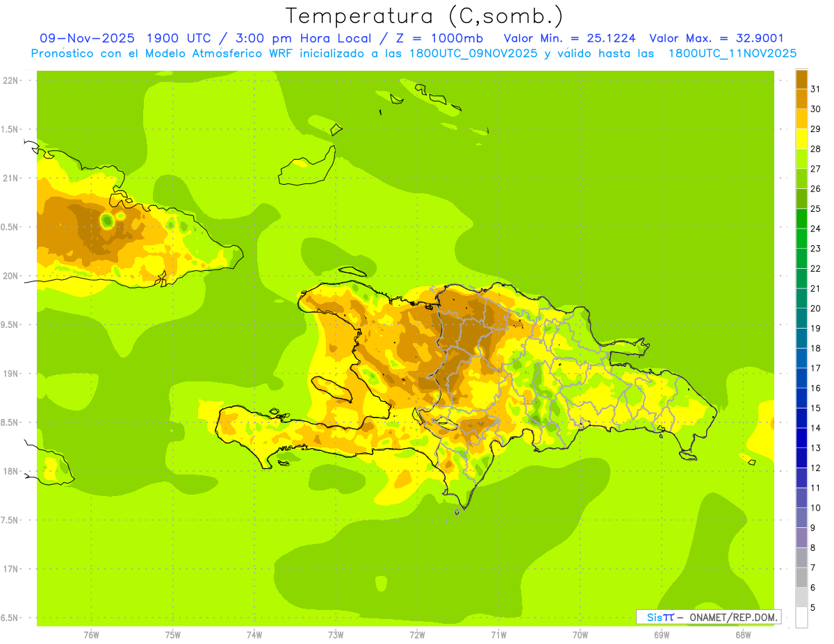Click the 'Valor Min. = 25.1224' text

tap(569, 38)
